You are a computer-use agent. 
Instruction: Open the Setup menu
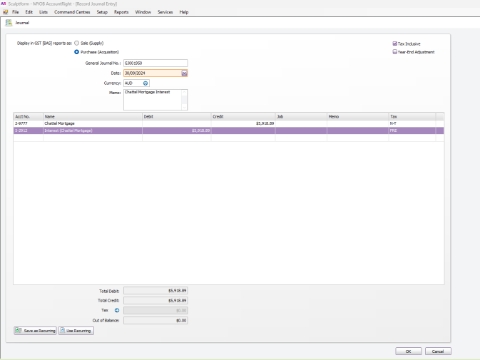coord(102,12)
